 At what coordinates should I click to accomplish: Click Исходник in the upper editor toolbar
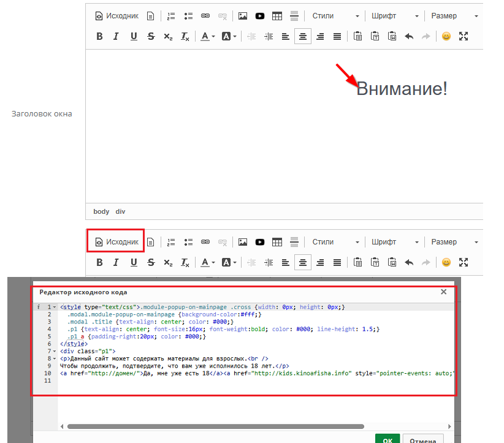(116, 16)
